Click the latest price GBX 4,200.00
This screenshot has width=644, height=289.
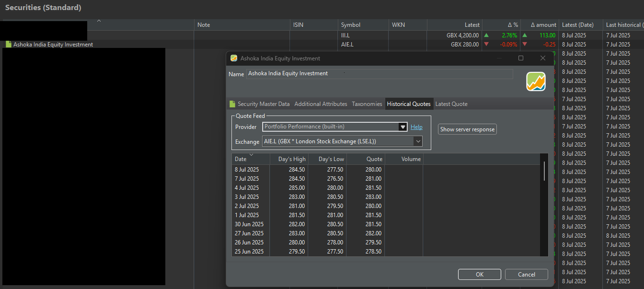tap(462, 35)
